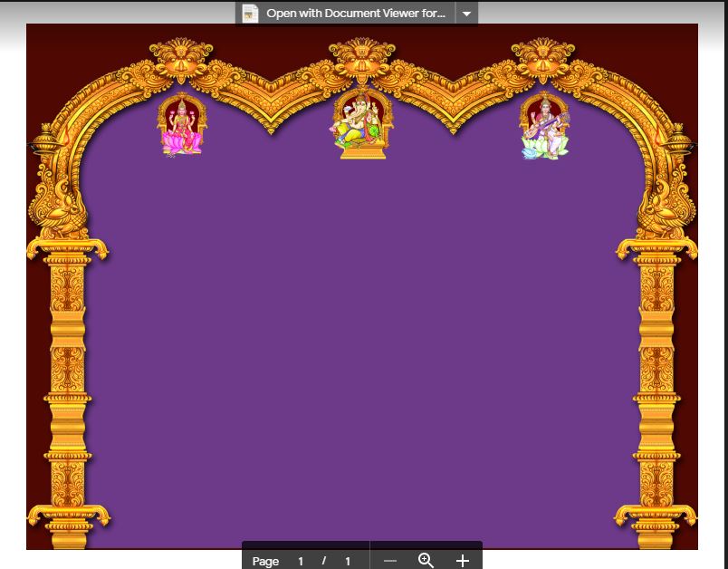
Task: Expand the Open with dropdown arrow
Action: [x=466, y=14]
